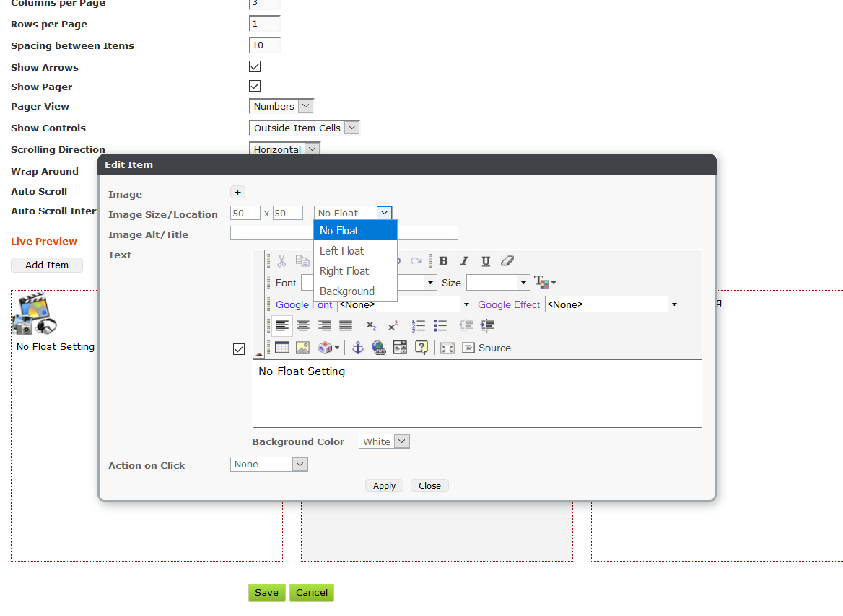Click the Insert Image icon in the editor
This screenshot has width=843, height=616.
[302, 348]
